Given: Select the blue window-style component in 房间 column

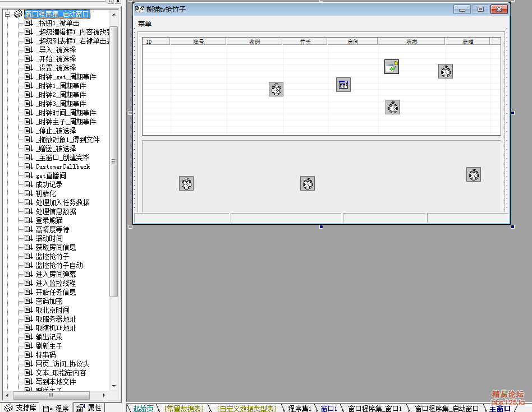Looking at the screenshot, I should (343, 85).
